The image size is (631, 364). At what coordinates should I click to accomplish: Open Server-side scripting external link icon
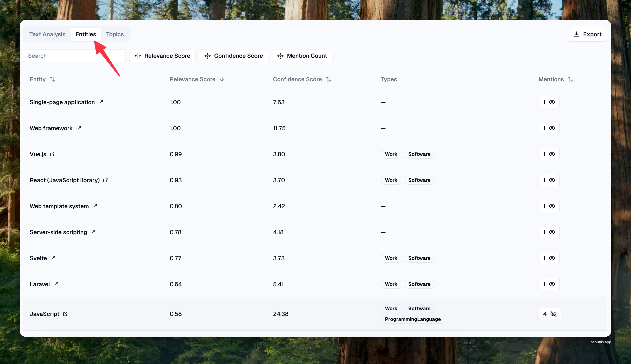click(x=93, y=232)
